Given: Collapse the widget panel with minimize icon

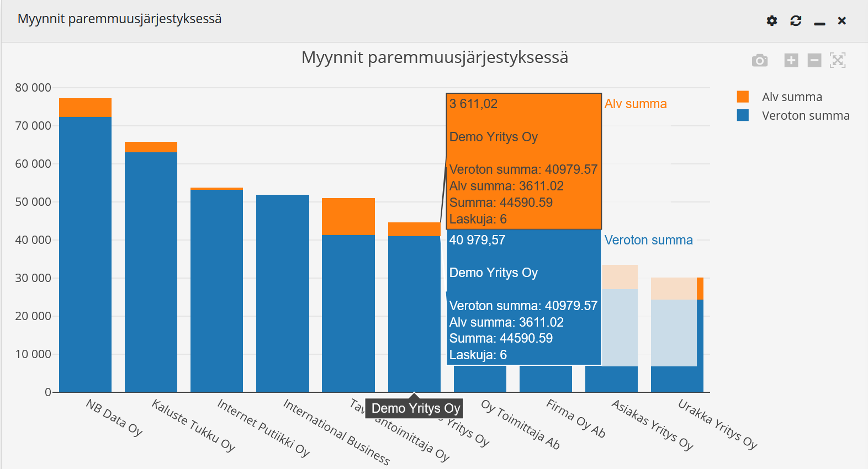Looking at the screenshot, I should [x=819, y=22].
